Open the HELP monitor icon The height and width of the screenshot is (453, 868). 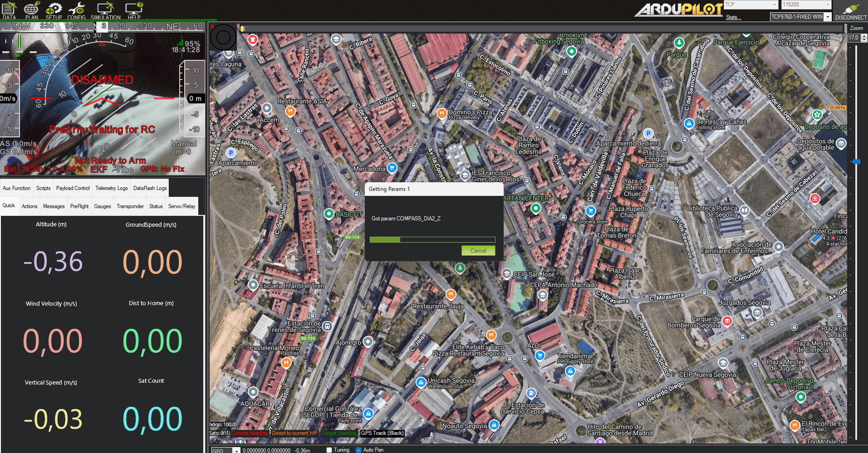pyautogui.click(x=134, y=10)
